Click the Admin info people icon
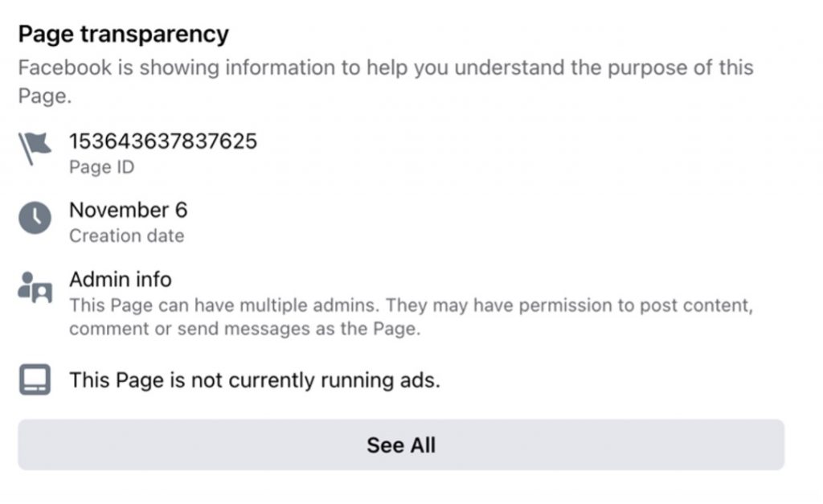 coord(35,288)
